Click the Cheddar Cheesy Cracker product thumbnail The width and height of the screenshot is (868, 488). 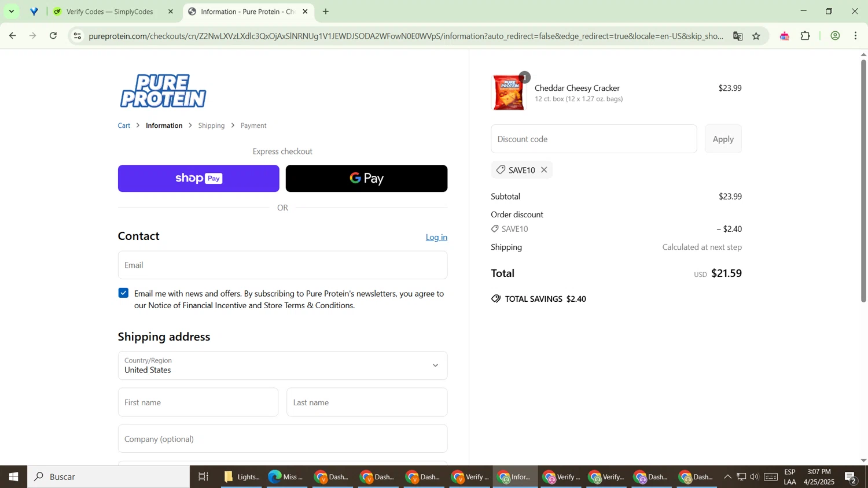coord(509,93)
